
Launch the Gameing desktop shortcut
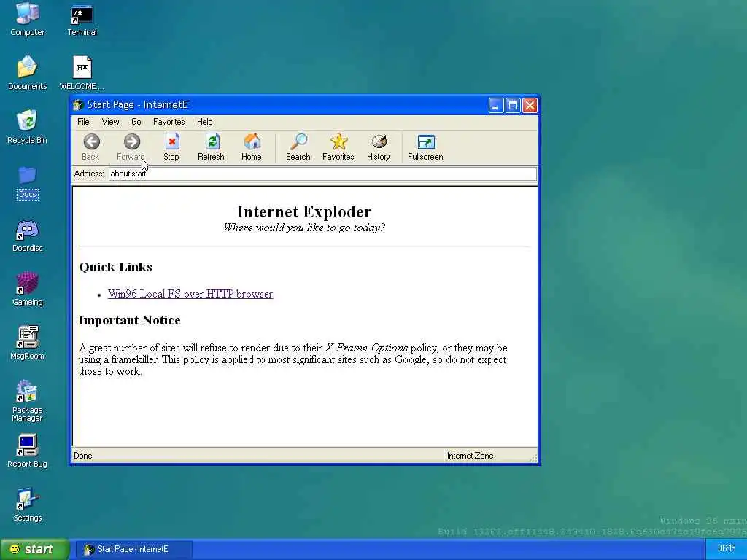pyautogui.click(x=27, y=284)
